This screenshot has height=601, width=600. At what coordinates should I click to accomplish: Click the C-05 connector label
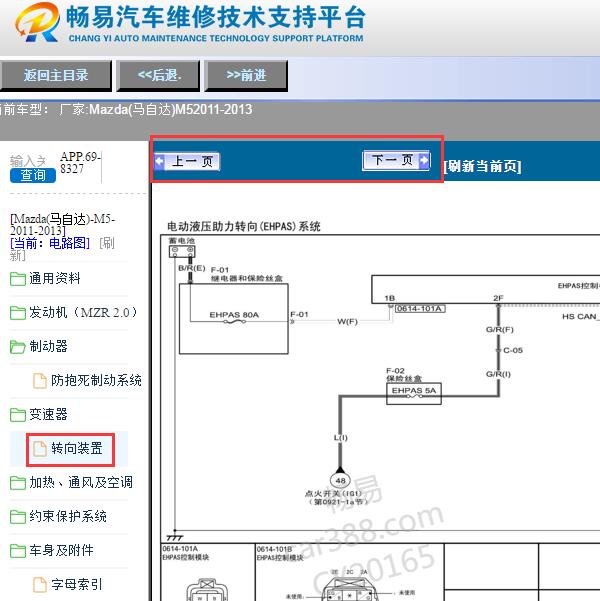point(513,350)
